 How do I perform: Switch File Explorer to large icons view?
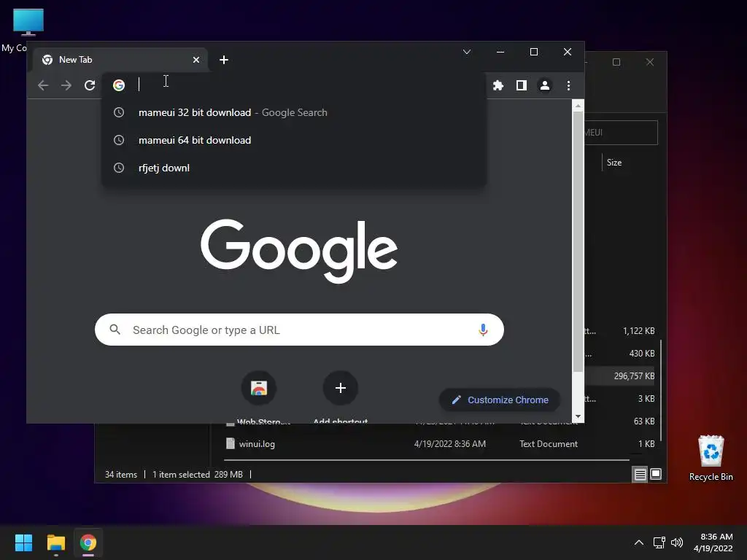click(x=656, y=474)
